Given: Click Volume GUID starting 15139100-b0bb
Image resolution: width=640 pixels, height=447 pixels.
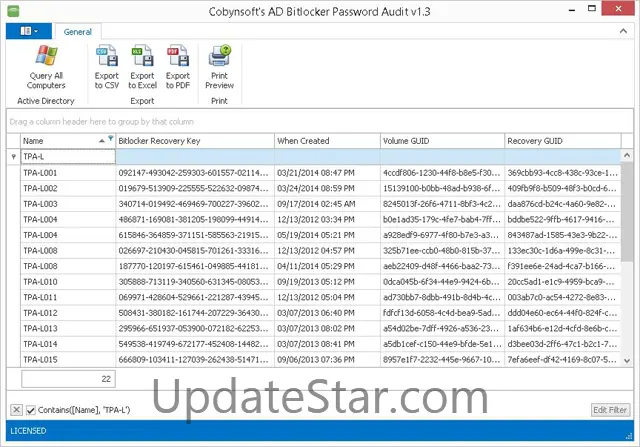Looking at the screenshot, I should pyautogui.click(x=442, y=188).
